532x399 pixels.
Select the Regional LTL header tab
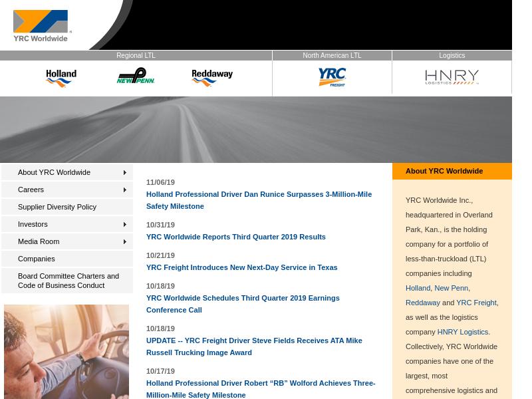pyautogui.click(x=136, y=55)
